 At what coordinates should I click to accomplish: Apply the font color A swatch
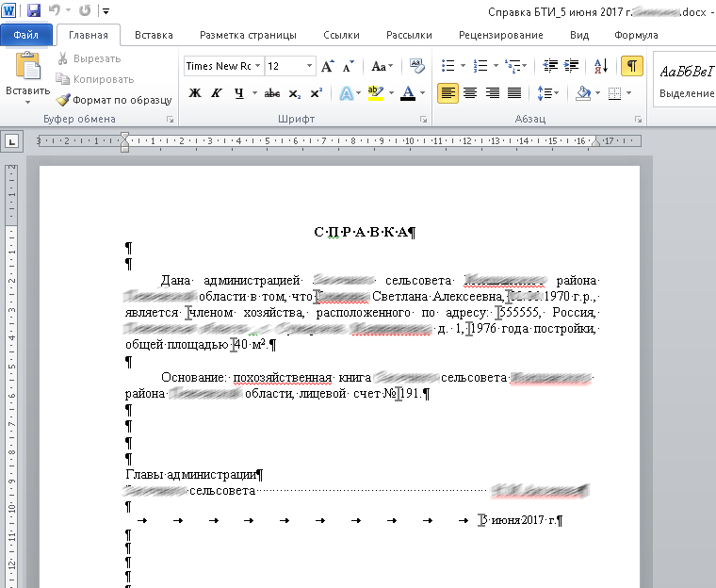[408, 93]
